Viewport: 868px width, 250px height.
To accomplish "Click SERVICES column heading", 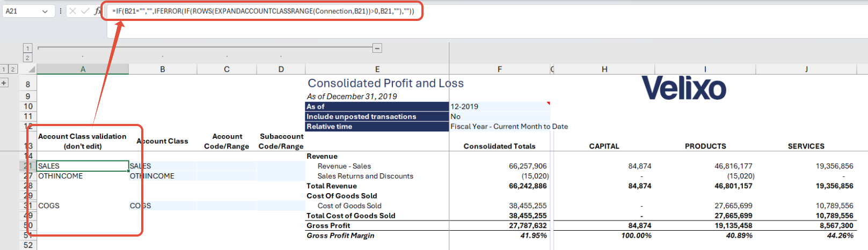I will tap(806, 146).
